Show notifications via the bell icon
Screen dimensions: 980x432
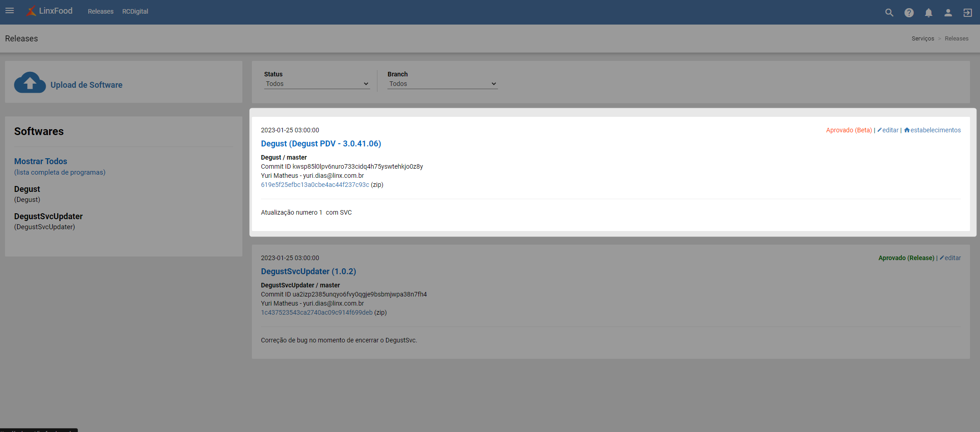click(928, 13)
